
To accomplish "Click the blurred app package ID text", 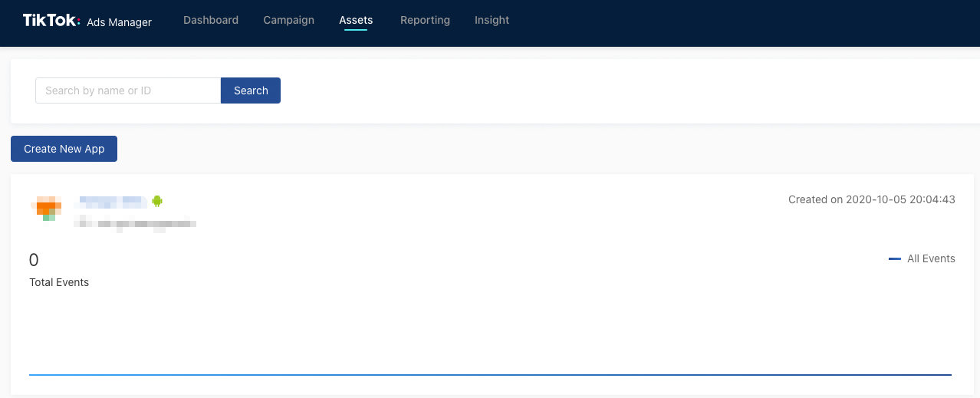I will [x=135, y=224].
